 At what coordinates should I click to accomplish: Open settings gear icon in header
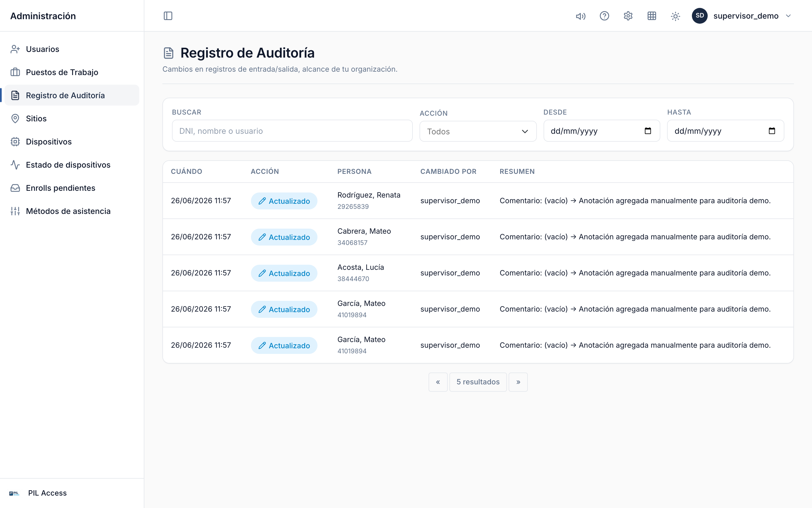click(x=628, y=16)
